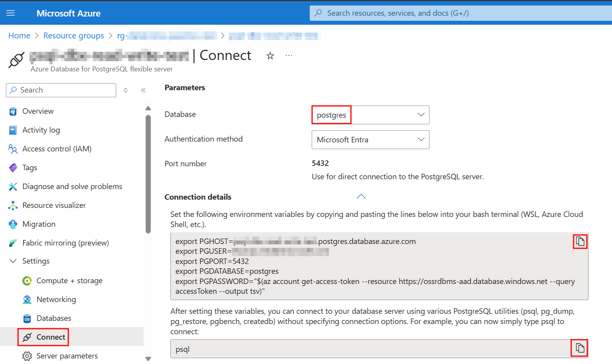Open the more options ellipsis next to Connect

pyautogui.click(x=289, y=55)
